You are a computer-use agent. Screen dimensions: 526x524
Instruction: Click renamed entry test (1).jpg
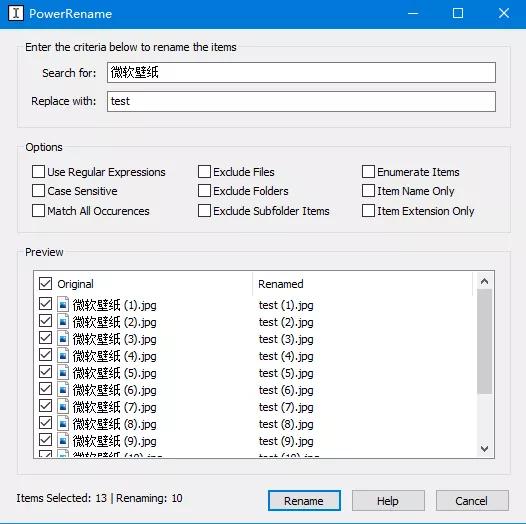pos(286,305)
